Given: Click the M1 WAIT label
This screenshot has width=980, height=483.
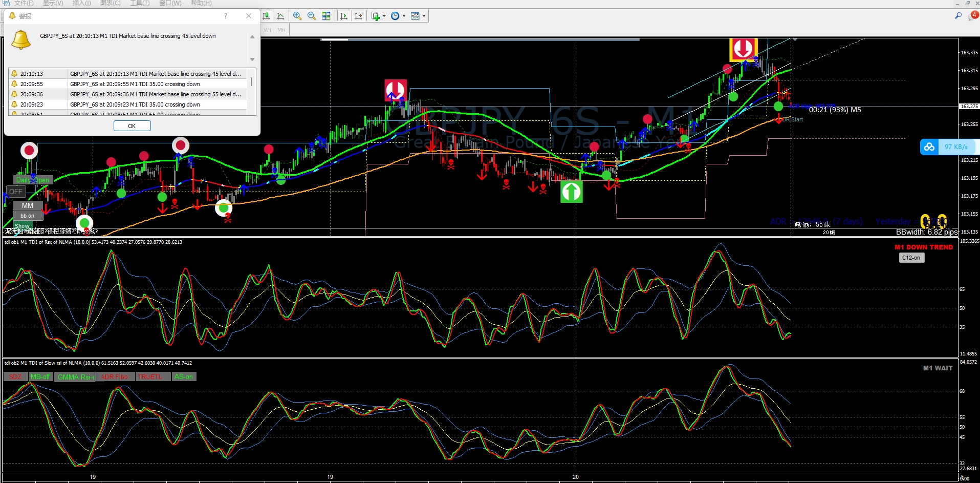Looking at the screenshot, I should [x=938, y=368].
